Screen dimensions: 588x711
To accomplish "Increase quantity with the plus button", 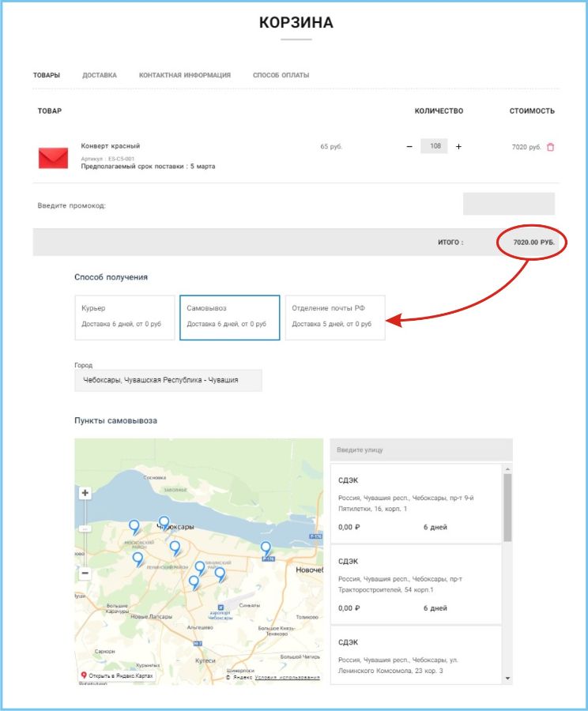I will click(458, 147).
